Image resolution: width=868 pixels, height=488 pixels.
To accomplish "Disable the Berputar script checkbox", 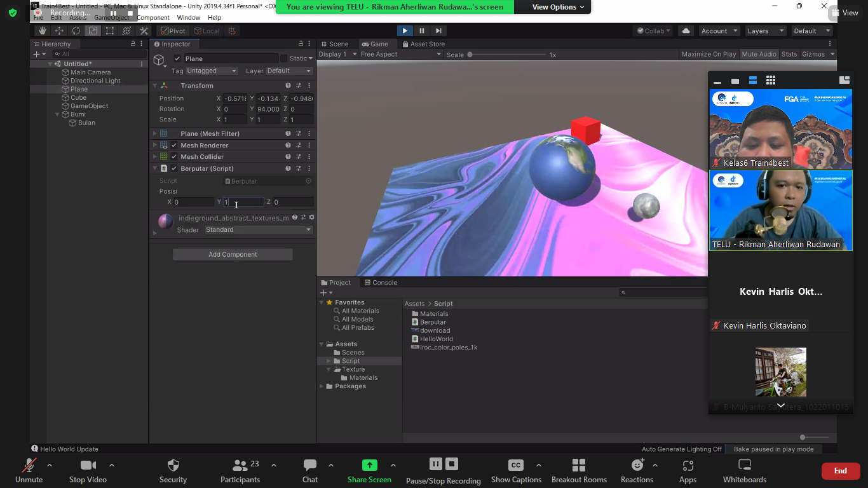I will point(174,168).
